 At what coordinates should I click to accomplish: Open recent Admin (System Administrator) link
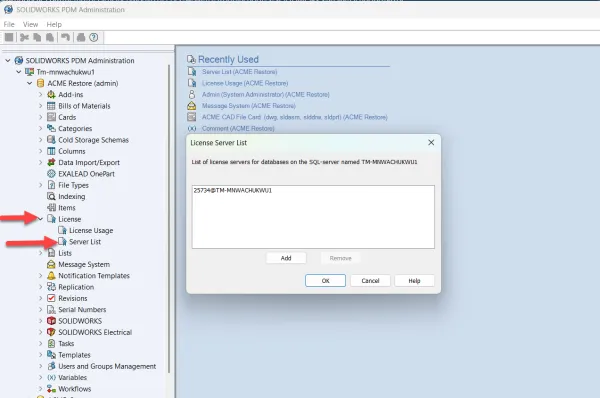click(x=266, y=94)
